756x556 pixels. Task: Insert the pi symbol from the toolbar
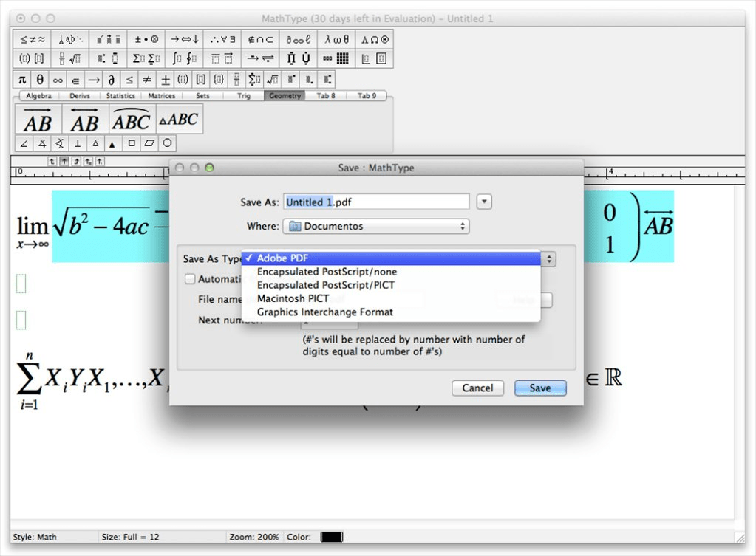click(22, 79)
